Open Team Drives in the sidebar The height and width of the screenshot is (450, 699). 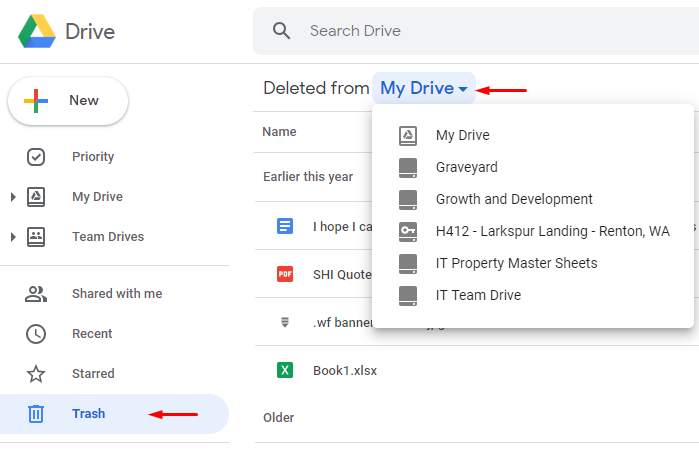click(108, 236)
